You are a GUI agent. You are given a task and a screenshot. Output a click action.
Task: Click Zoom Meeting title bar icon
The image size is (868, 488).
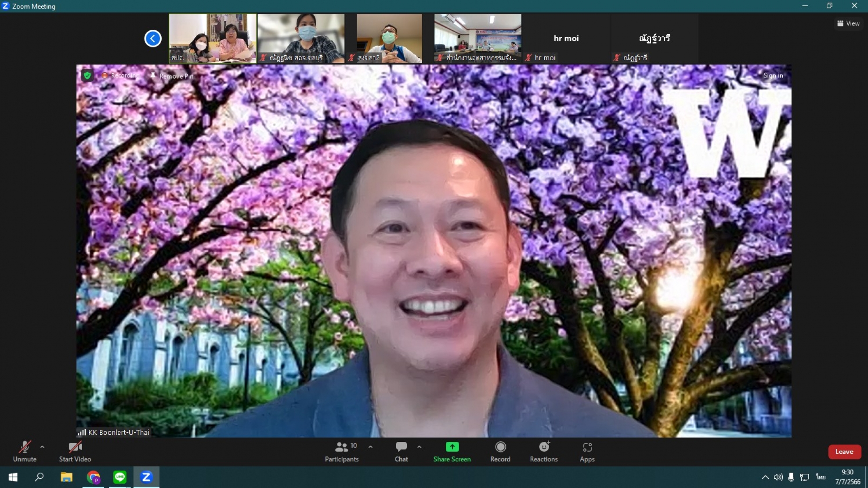[6, 6]
